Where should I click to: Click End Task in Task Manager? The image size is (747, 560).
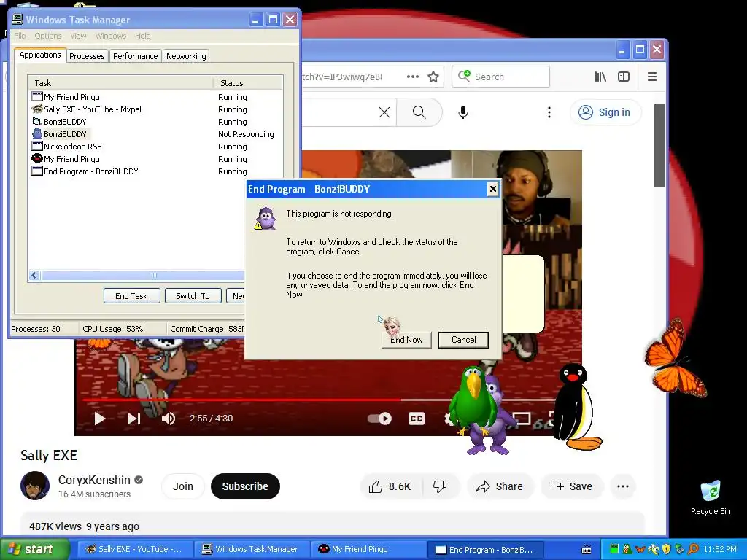(131, 296)
